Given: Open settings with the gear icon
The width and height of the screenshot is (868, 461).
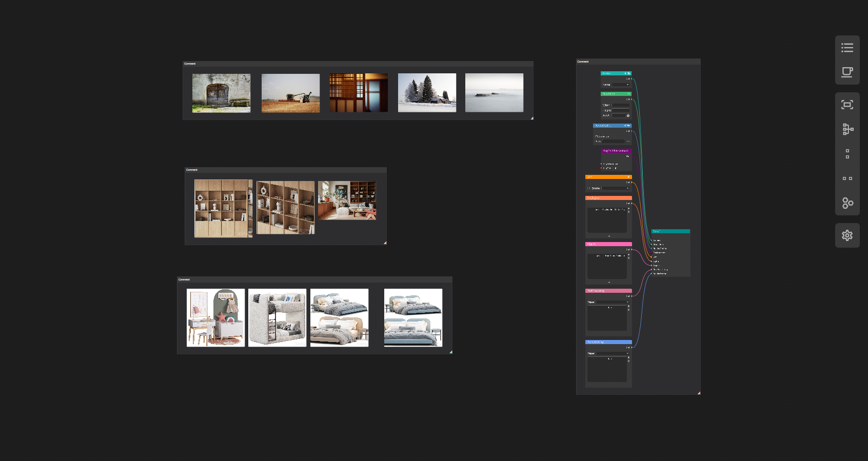Looking at the screenshot, I should click(847, 235).
